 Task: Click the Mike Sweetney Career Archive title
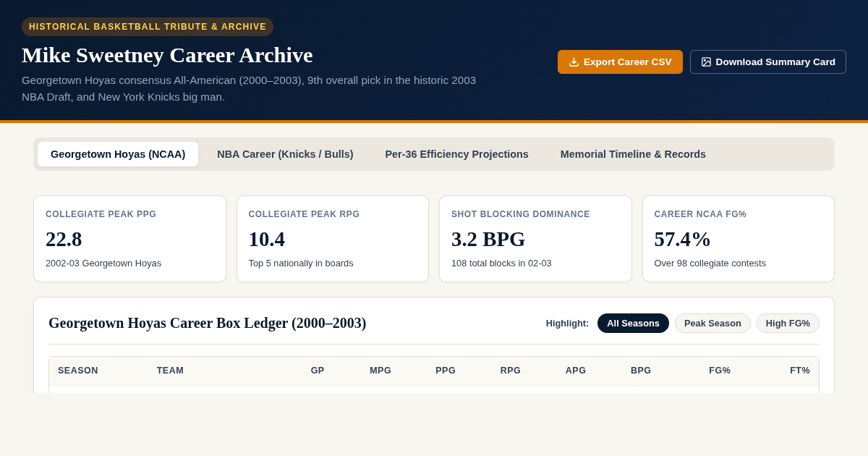point(167,55)
